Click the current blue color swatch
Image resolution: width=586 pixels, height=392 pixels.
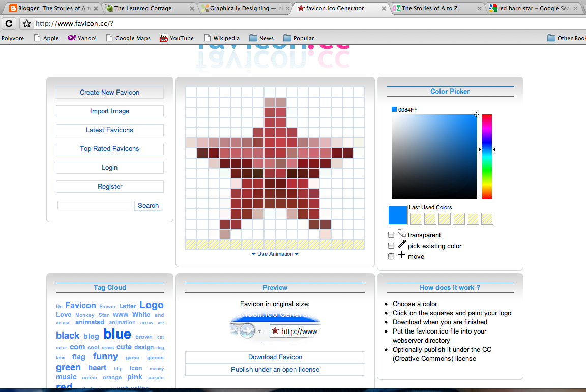click(397, 215)
